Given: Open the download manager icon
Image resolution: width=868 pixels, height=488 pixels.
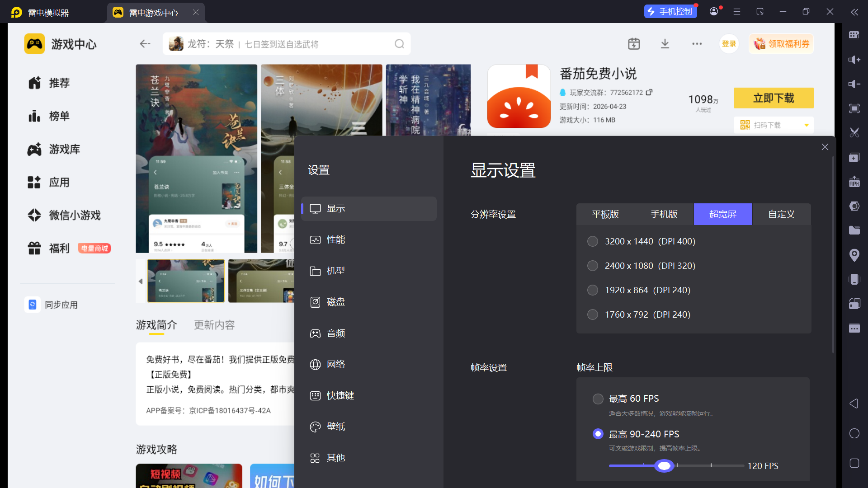Looking at the screenshot, I should coord(665,44).
